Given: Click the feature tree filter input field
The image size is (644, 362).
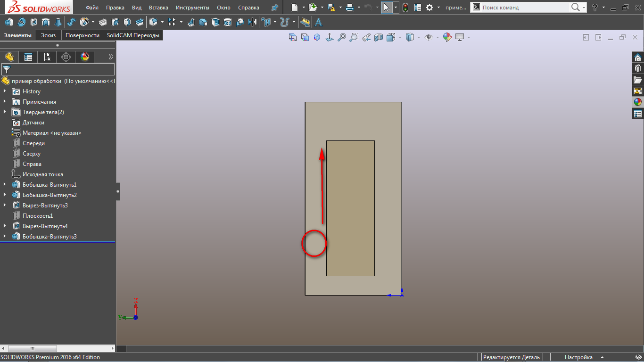Looking at the screenshot, I should click(58, 69).
